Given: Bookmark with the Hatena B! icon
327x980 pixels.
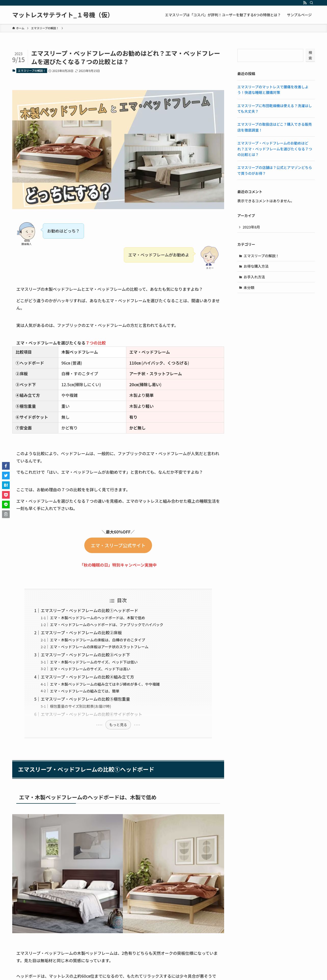Looking at the screenshot, I should coord(6,485).
